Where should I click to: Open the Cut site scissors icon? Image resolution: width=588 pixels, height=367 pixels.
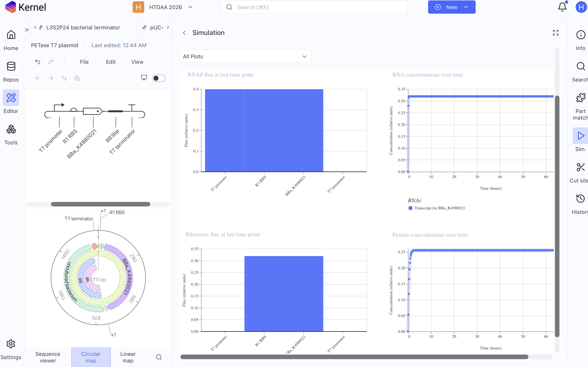pyautogui.click(x=581, y=167)
